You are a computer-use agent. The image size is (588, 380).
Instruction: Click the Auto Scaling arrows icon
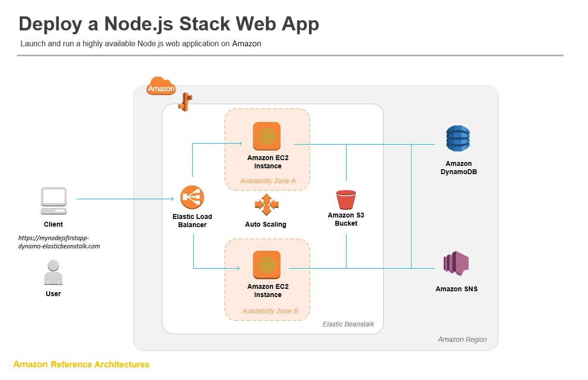coord(267,204)
